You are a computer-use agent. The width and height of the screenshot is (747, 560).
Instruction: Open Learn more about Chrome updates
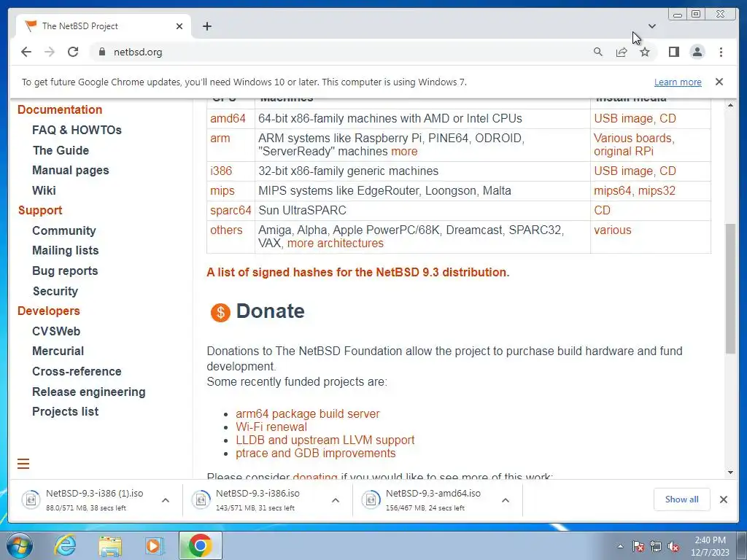678,82
